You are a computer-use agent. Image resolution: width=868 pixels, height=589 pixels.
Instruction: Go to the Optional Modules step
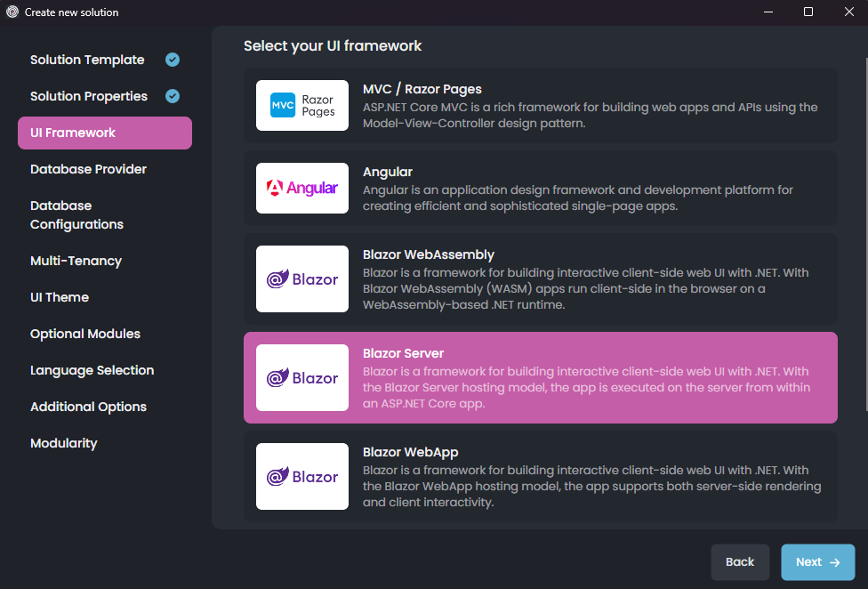coord(84,333)
